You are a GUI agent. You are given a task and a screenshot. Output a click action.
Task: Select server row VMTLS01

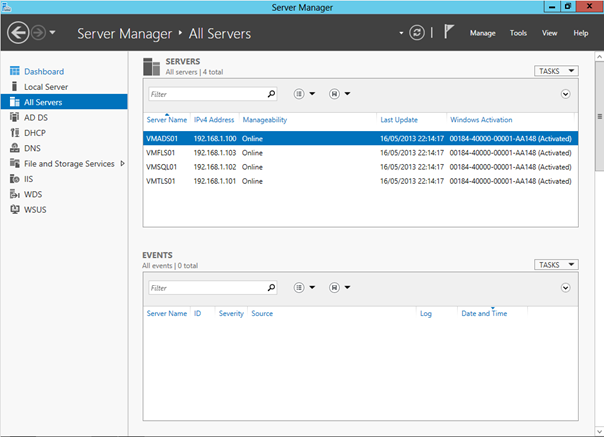(x=361, y=181)
